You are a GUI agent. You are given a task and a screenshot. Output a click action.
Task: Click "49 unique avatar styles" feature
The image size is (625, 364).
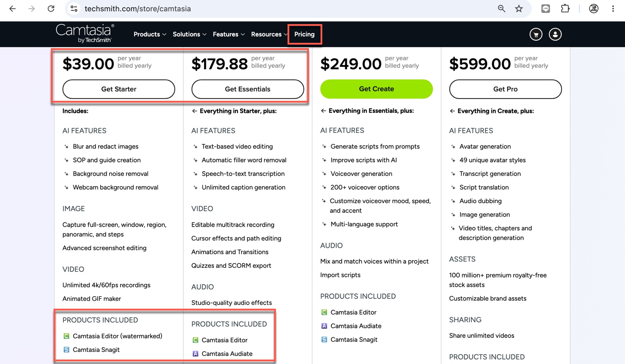(x=493, y=160)
